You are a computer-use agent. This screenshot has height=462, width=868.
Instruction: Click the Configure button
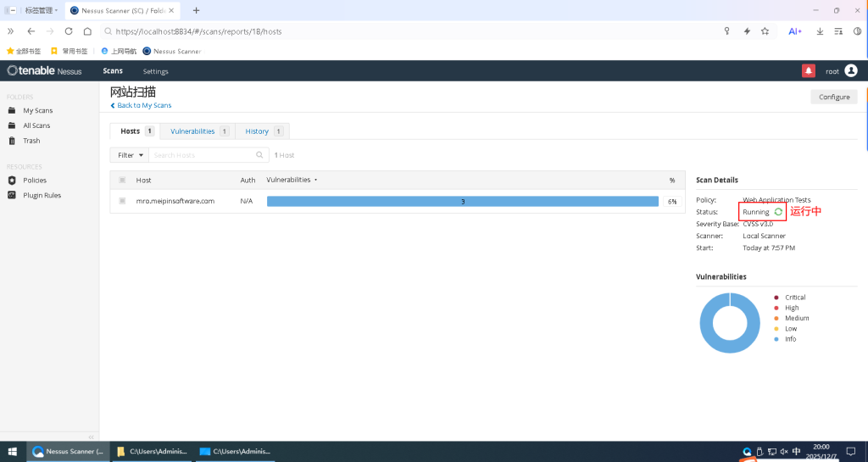point(833,97)
